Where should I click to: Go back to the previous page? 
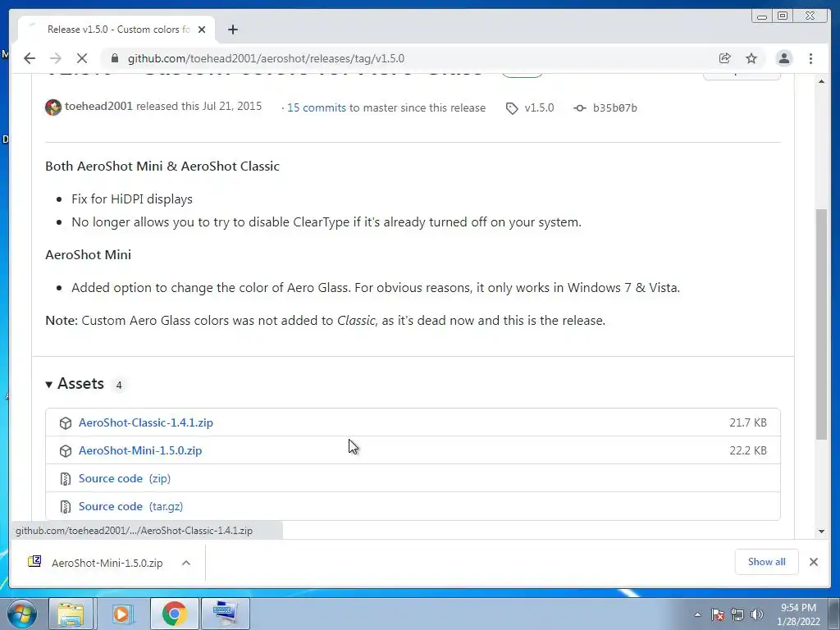(30, 58)
